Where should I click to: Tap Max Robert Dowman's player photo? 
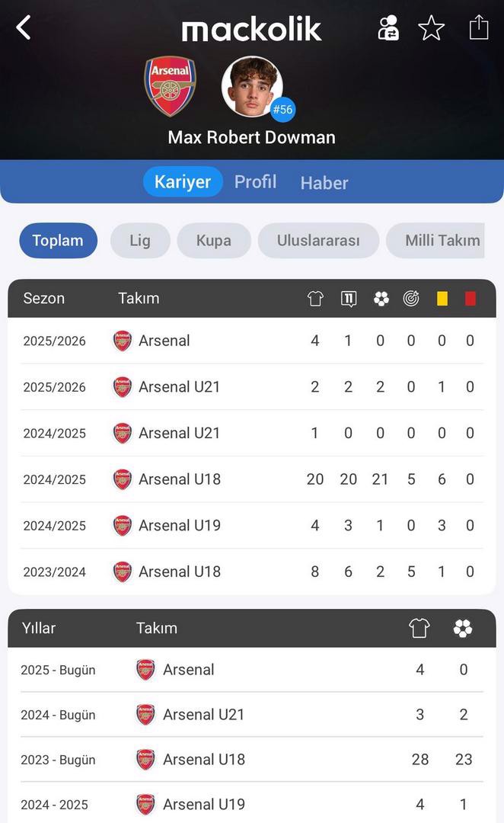point(252,86)
